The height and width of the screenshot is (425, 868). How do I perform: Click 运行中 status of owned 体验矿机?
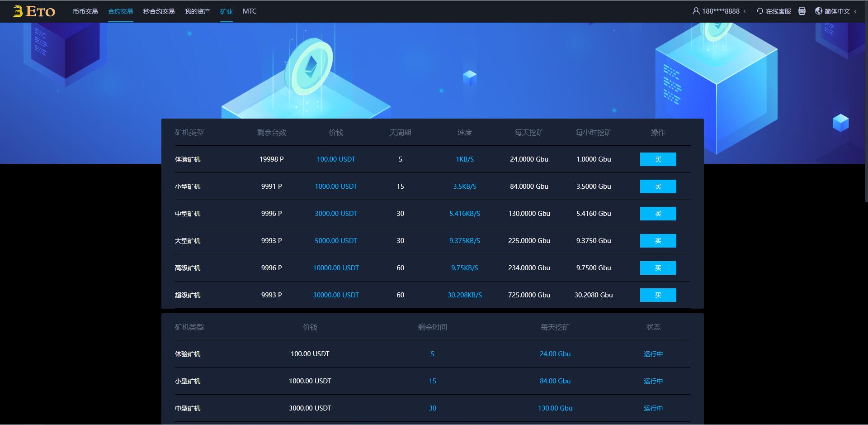[x=653, y=354]
